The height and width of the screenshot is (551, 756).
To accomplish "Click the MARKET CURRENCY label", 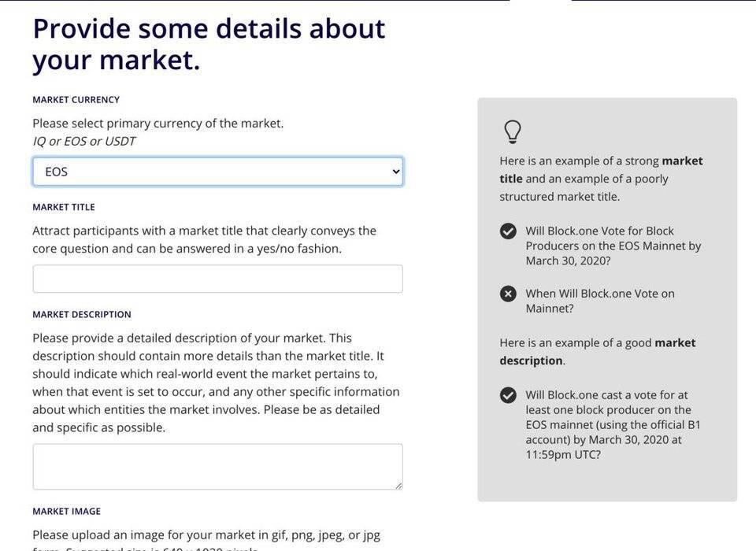I will (76, 100).
